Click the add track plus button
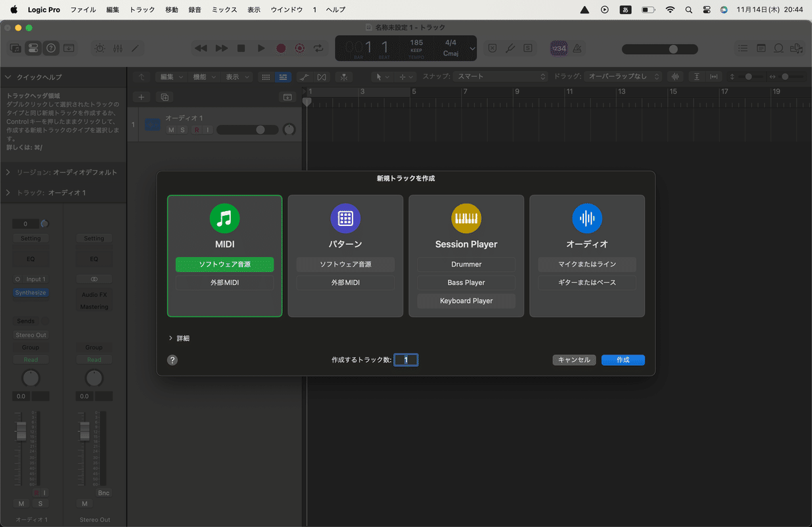This screenshot has height=527, width=812. pyautogui.click(x=141, y=97)
